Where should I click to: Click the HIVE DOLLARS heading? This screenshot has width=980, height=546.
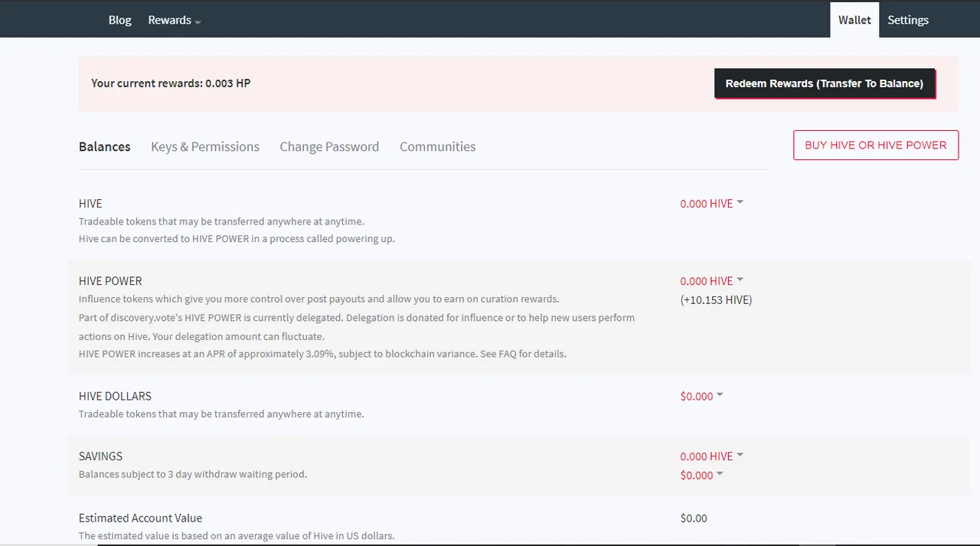coord(115,396)
